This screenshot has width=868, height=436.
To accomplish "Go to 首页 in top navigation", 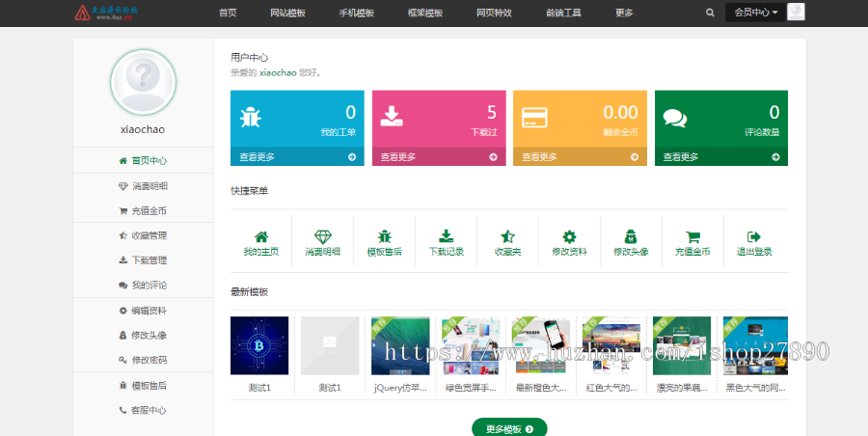I will [x=228, y=13].
